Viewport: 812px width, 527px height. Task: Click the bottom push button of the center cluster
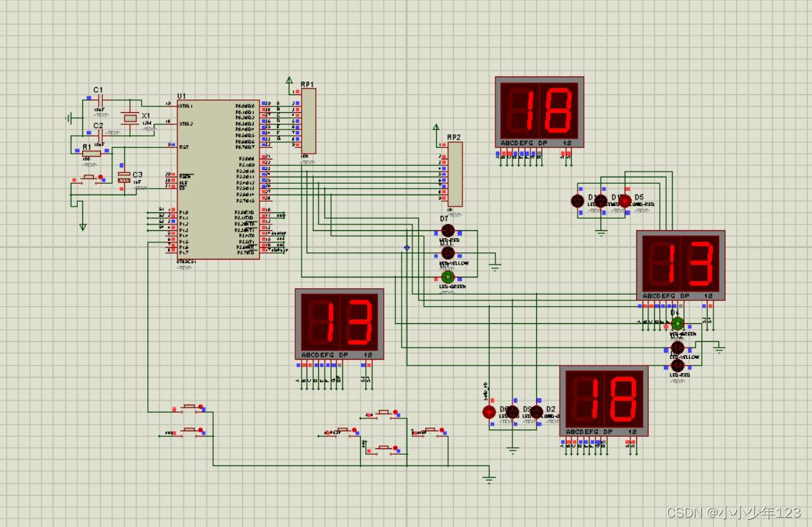[383, 449]
